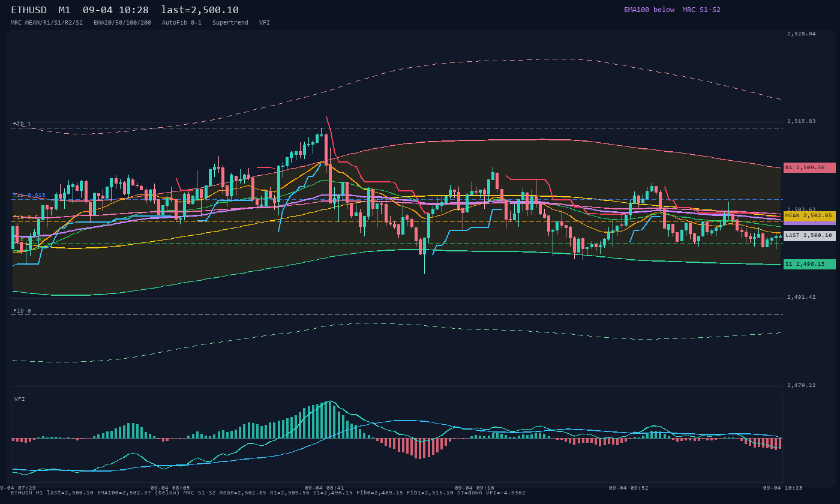Click the LAST 2,500.10 price tag
840x504 pixels.
coord(809,236)
